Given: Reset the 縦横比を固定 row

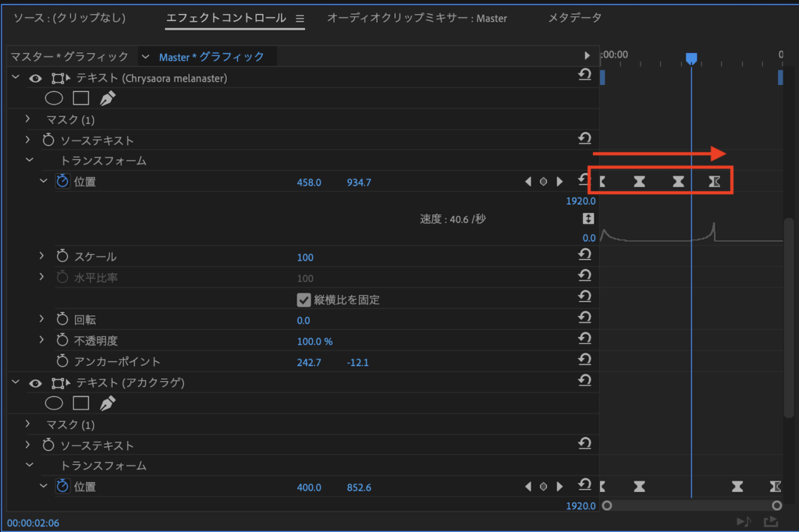Looking at the screenshot, I should click(x=584, y=296).
